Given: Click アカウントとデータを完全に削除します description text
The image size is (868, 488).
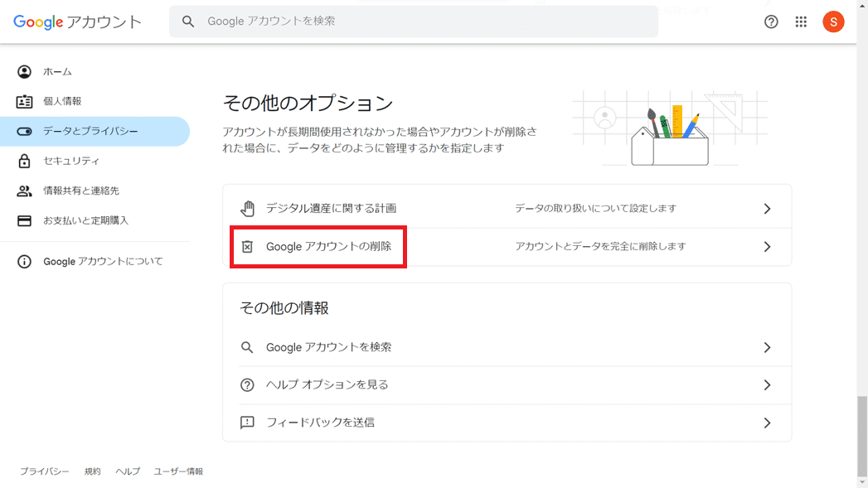Looking at the screenshot, I should point(600,246).
